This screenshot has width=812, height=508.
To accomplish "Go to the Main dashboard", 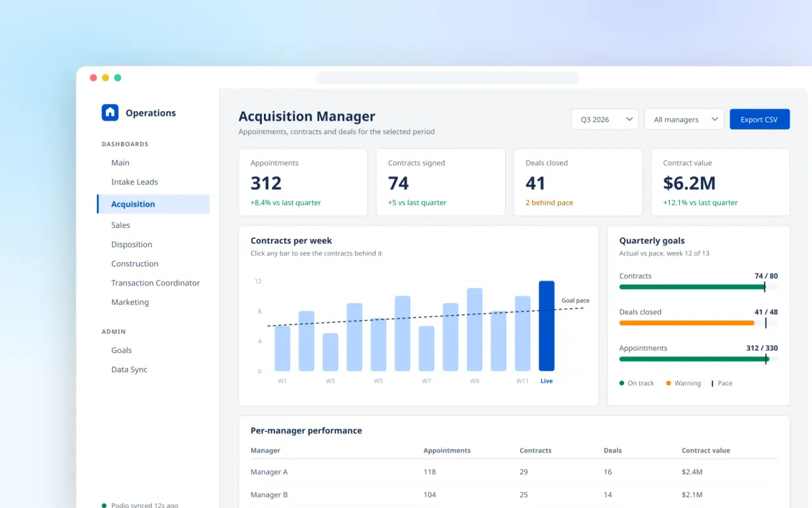I will (121, 163).
